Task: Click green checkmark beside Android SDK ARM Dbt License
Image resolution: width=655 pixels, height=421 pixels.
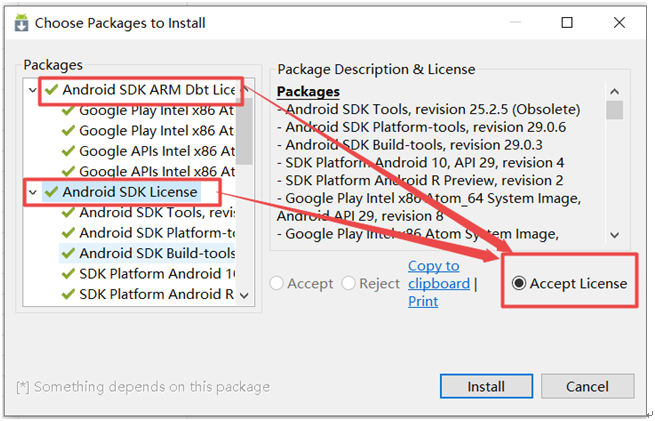Action: click(x=51, y=89)
